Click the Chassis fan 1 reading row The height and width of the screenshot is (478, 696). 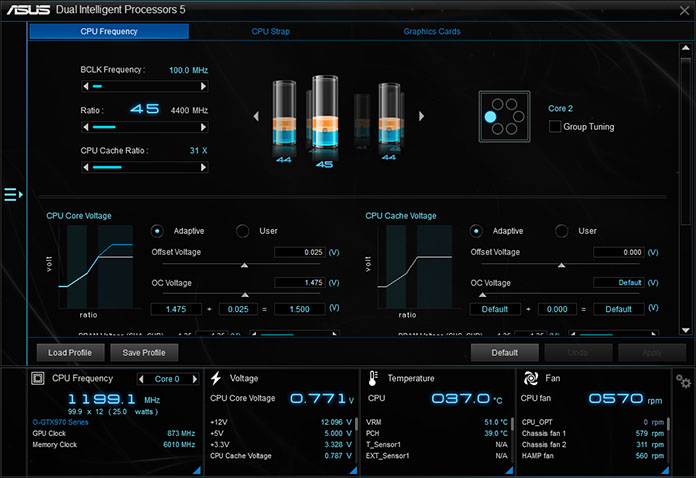coord(593,433)
